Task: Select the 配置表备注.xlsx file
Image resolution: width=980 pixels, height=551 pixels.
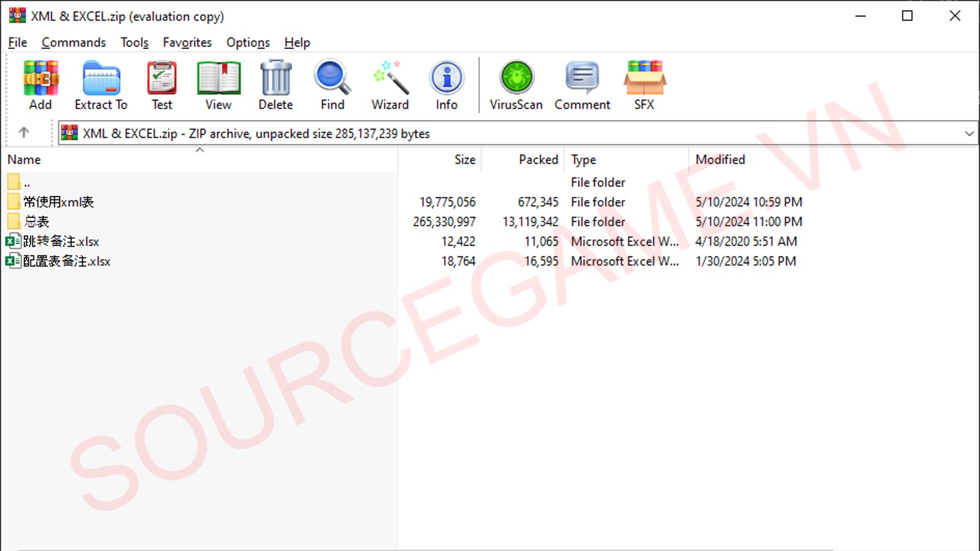Action: pyautogui.click(x=67, y=261)
